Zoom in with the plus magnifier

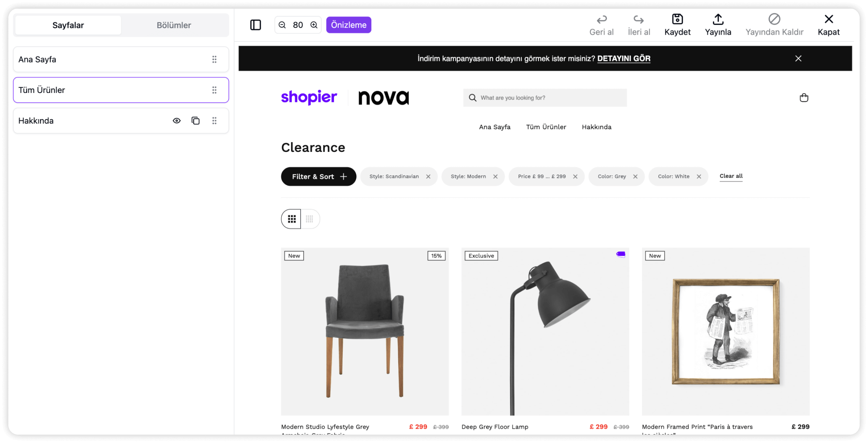(x=314, y=25)
